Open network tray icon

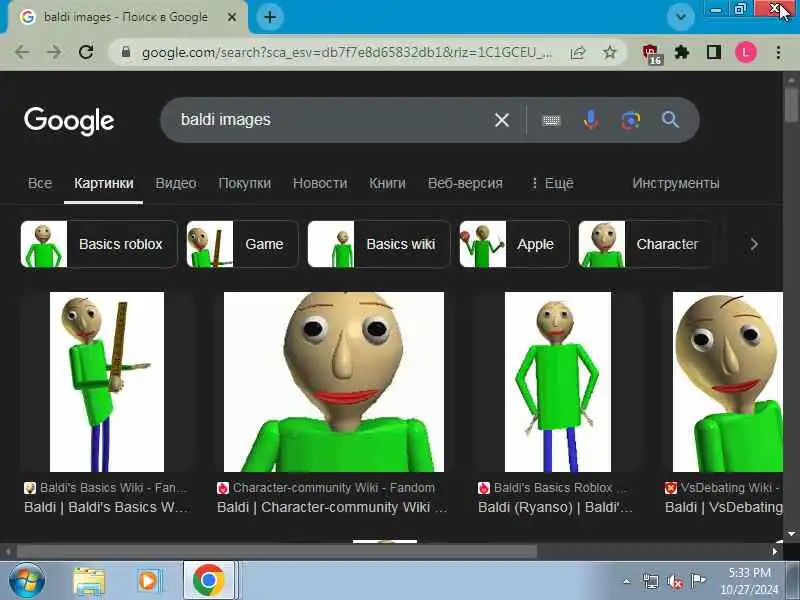pos(651,581)
